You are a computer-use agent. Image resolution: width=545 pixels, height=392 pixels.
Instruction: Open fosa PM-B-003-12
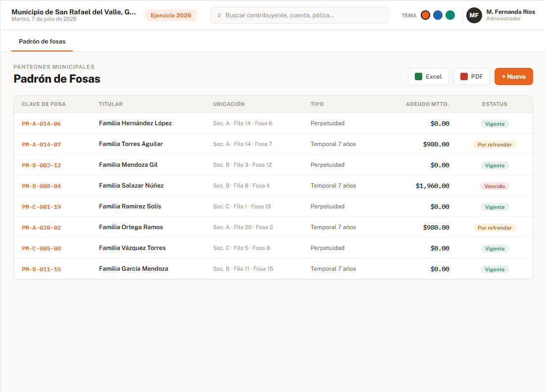point(42,165)
